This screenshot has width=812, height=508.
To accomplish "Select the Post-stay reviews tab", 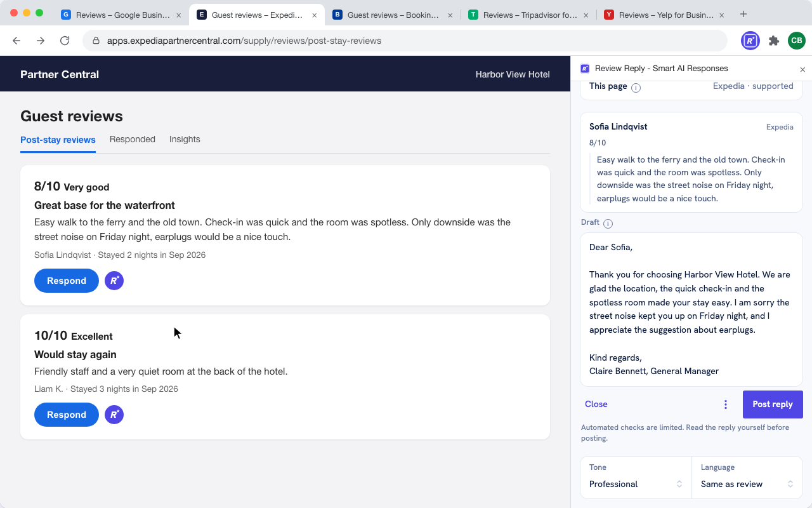I will click(x=58, y=140).
